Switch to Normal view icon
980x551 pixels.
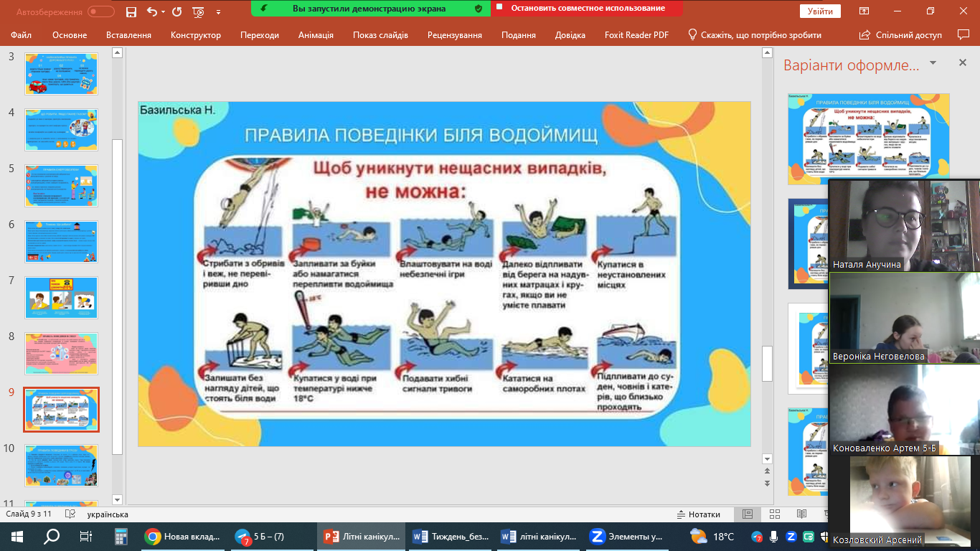click(748, 514)
